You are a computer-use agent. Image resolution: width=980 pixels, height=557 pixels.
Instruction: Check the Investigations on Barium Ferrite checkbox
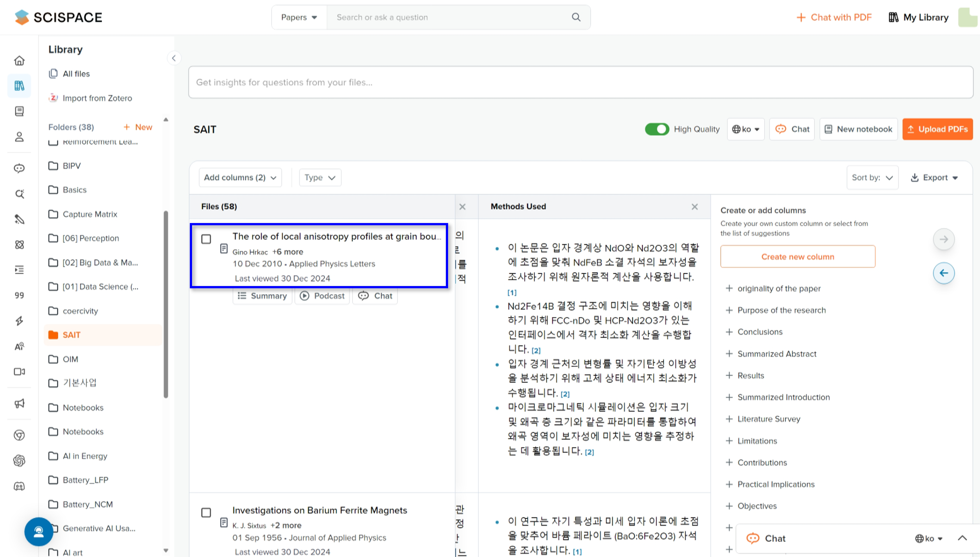(206, 513)
